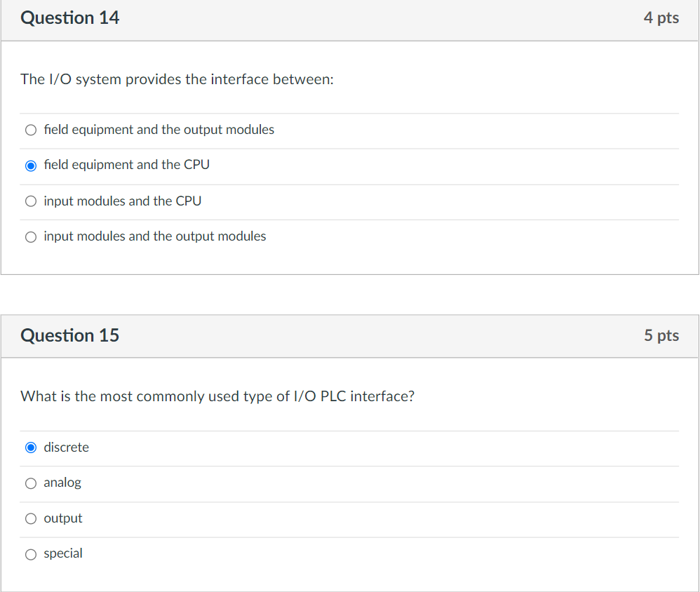Select the 'analog' radio button
This screenshot has width=700, height=592.
[30, 483]
